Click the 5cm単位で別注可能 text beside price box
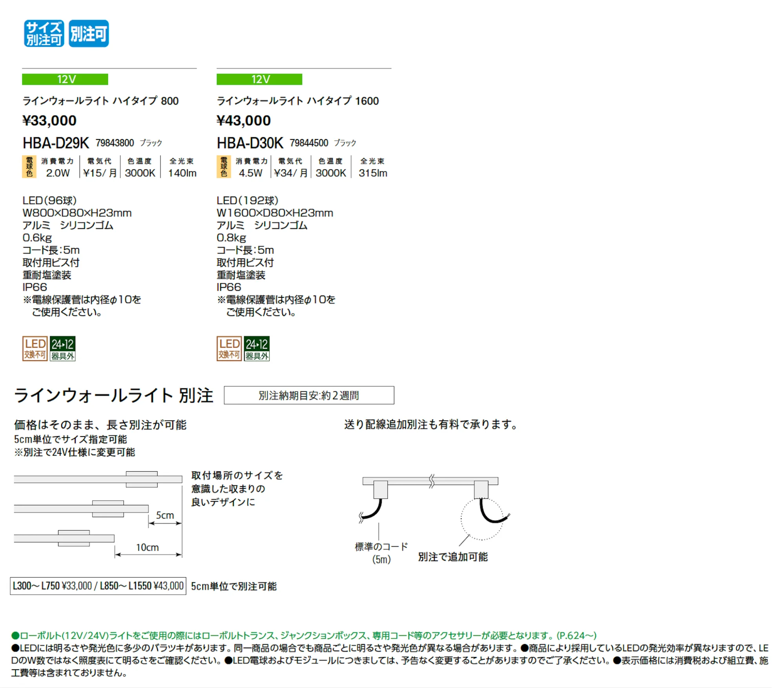 [234, 586]
